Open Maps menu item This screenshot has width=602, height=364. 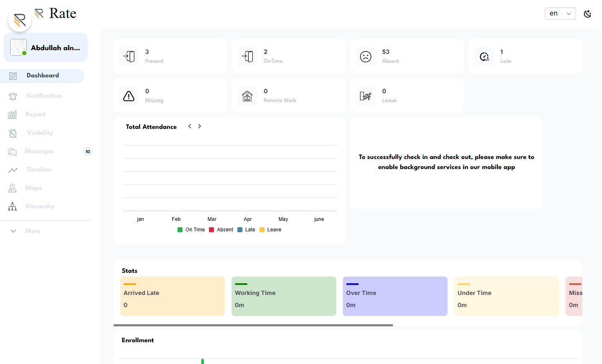coord(33,188)
